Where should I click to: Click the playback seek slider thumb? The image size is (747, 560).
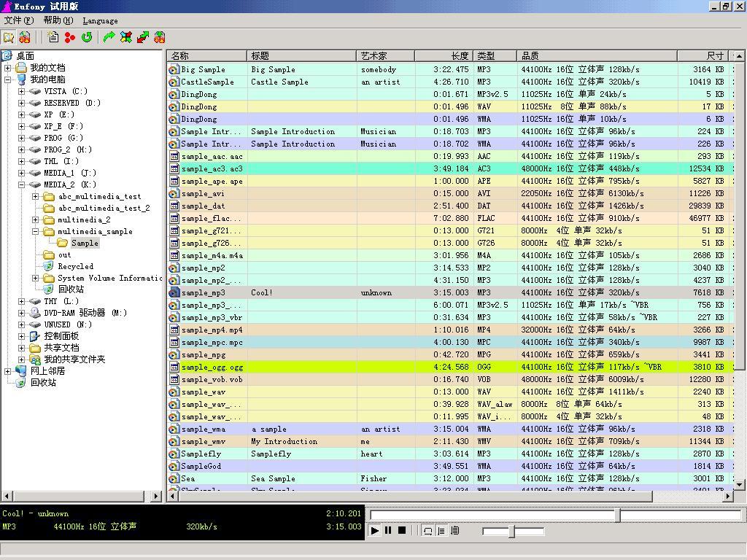click(617, 516)
